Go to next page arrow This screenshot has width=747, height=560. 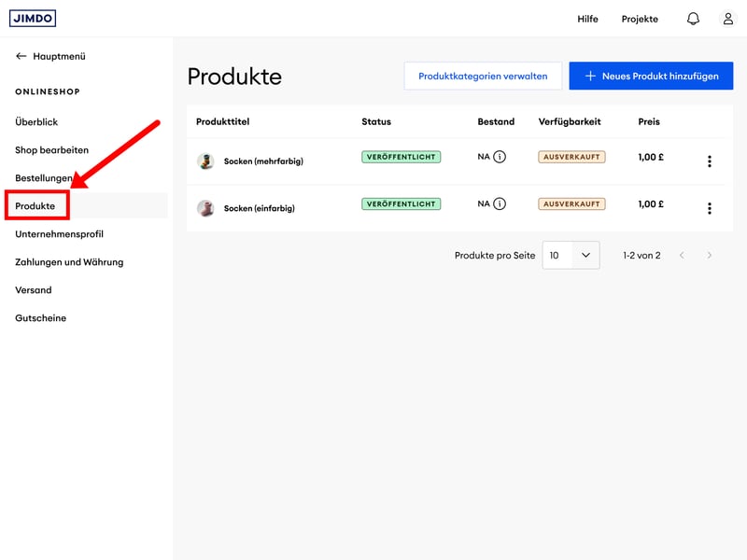pyautogui.click(x=710, y=256)
